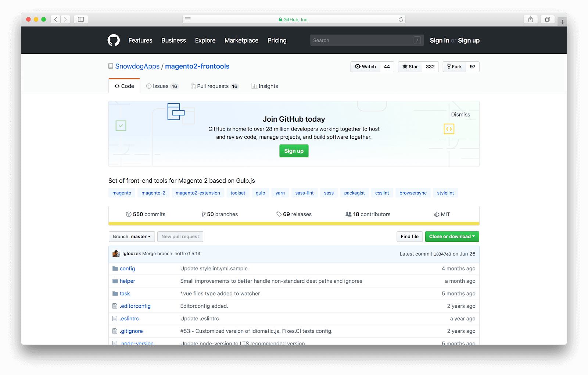
Task: Click the config folder icon
Action: (115, 268)
